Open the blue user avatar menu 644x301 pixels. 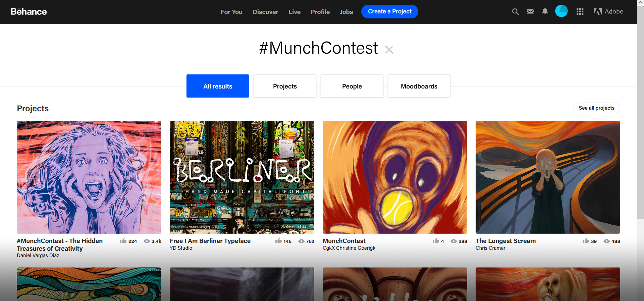click(561, 11)
